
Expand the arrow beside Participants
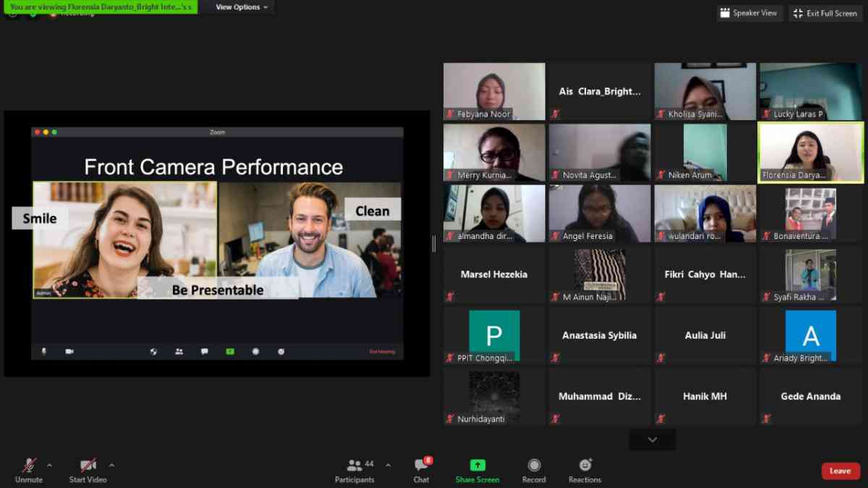pos(388,465)
